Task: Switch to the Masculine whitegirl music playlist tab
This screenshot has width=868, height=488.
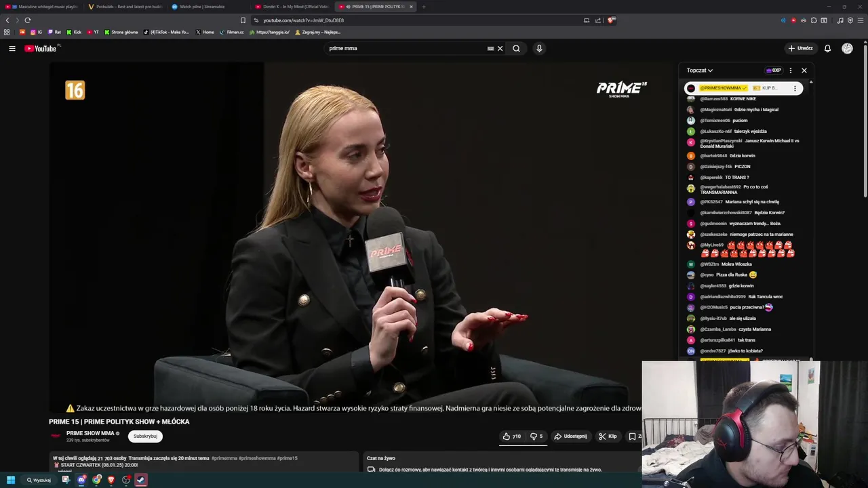Action: (42, 7)
